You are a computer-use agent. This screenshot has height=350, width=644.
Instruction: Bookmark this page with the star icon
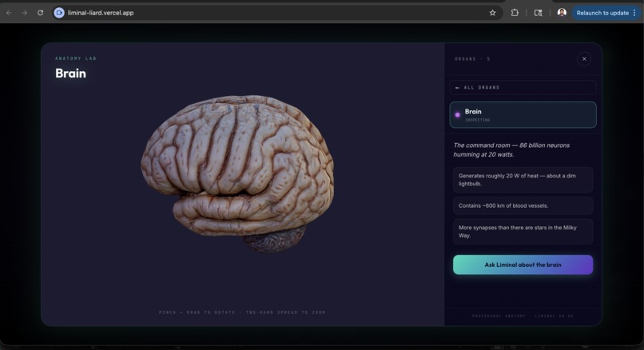pos(492,13)
